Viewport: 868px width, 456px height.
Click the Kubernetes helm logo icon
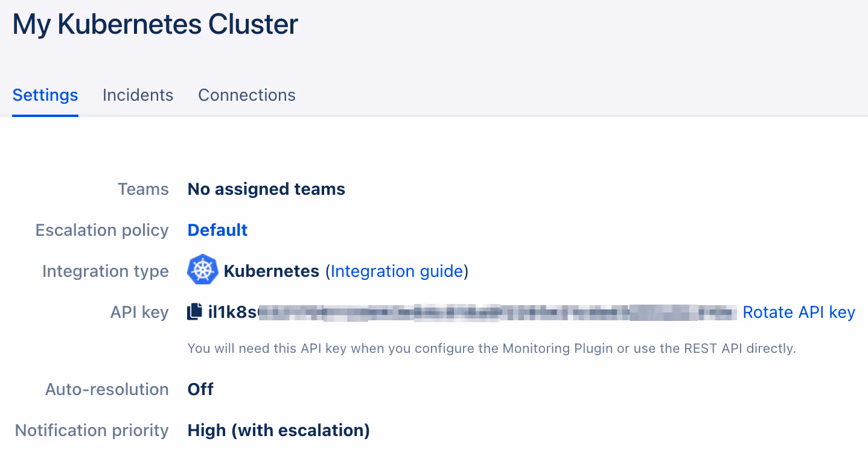coord(202,270)
